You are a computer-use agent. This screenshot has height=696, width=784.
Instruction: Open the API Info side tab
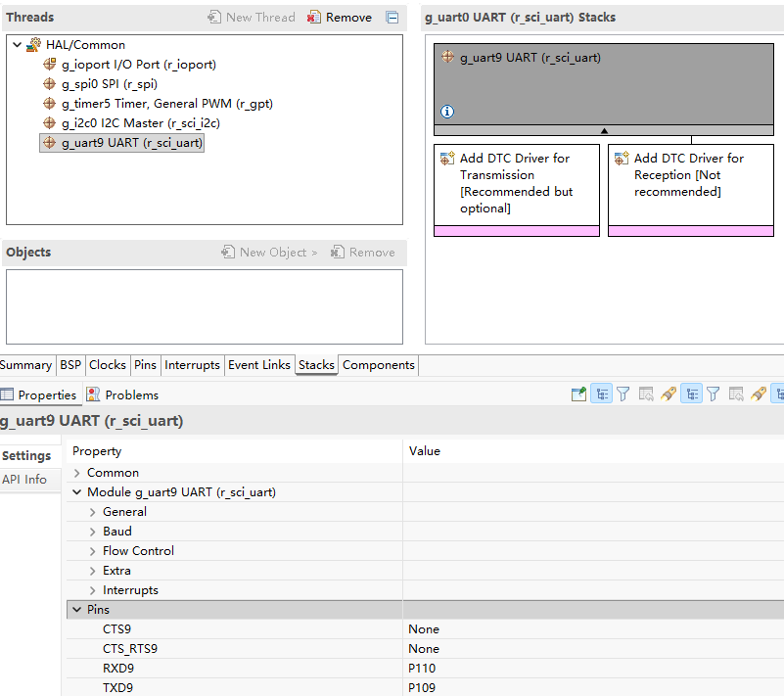pyautogui.click(x=24, y=480)
